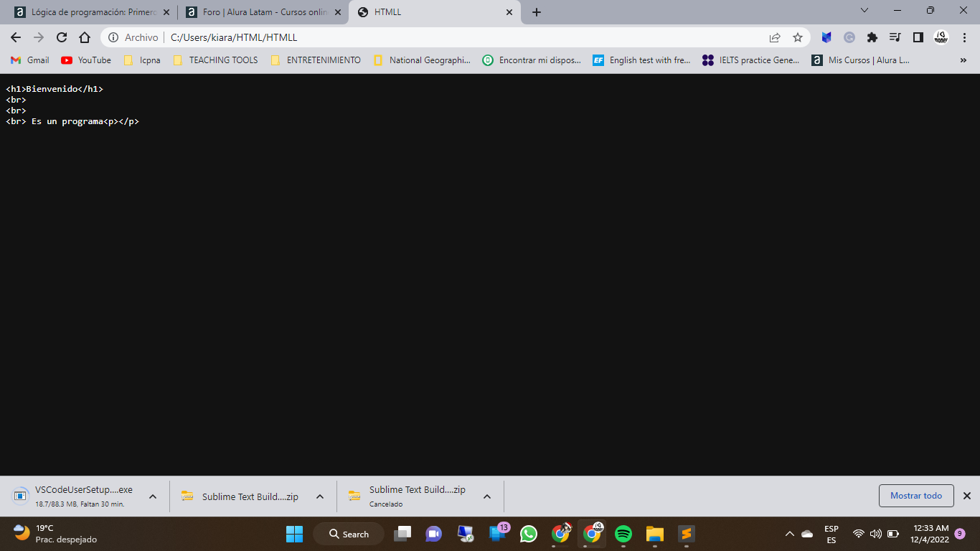Show more bookmarks chevron
Image resolution: width=980 pixels, height=551 pixels.
point(963,60)
